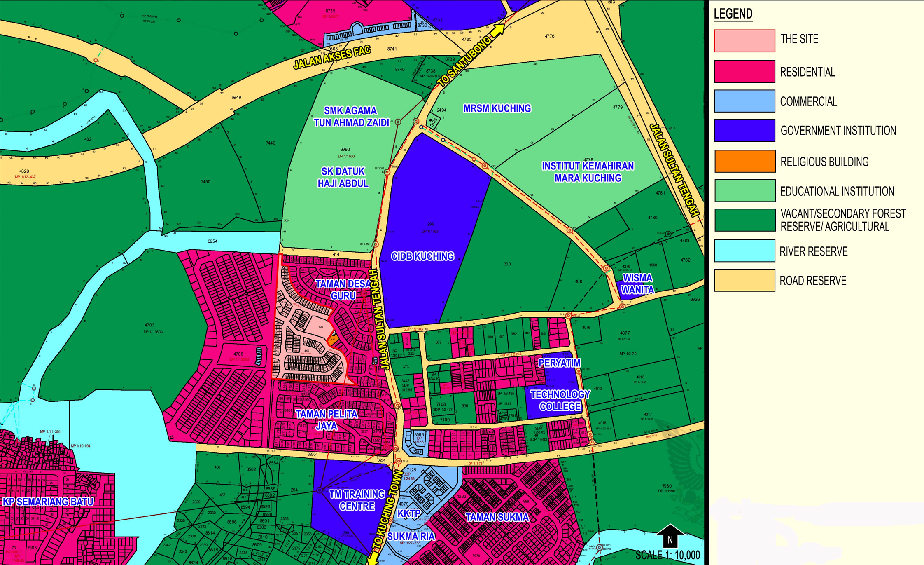Click the TM Training Centre label
The width and height of the screenshot is (924, 565).
pos(357,500)
